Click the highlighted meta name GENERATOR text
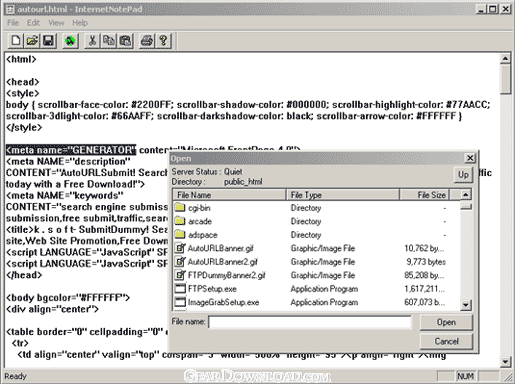This screenshot has height=384, width=515. 71,150
